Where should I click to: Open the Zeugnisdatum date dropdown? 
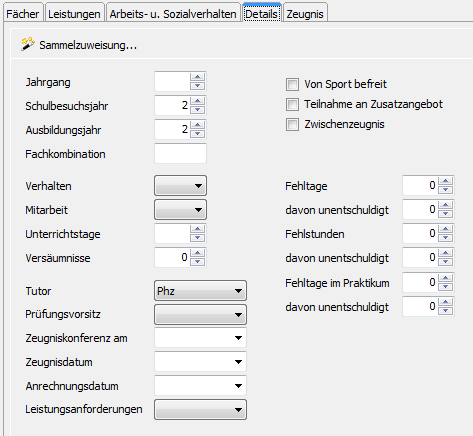238,362
